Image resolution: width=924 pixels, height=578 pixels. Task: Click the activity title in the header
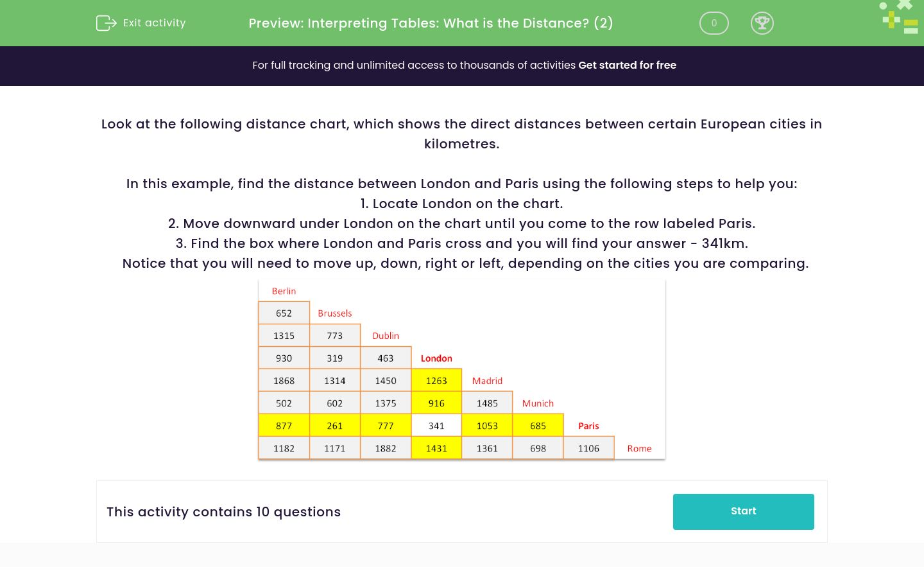431,23
